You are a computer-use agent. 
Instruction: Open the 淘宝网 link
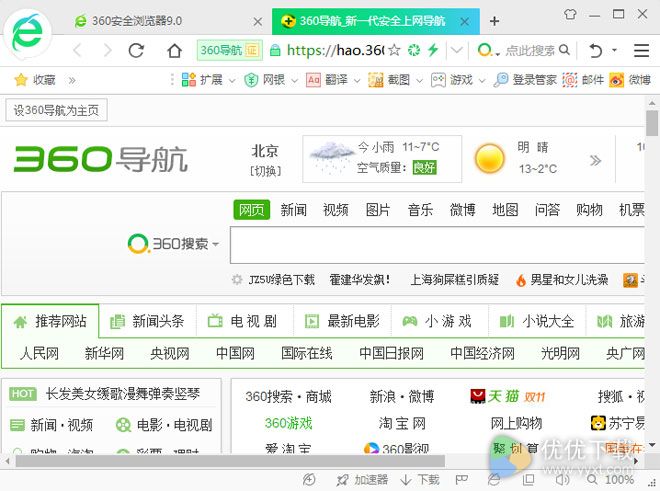tap(402, 423)
